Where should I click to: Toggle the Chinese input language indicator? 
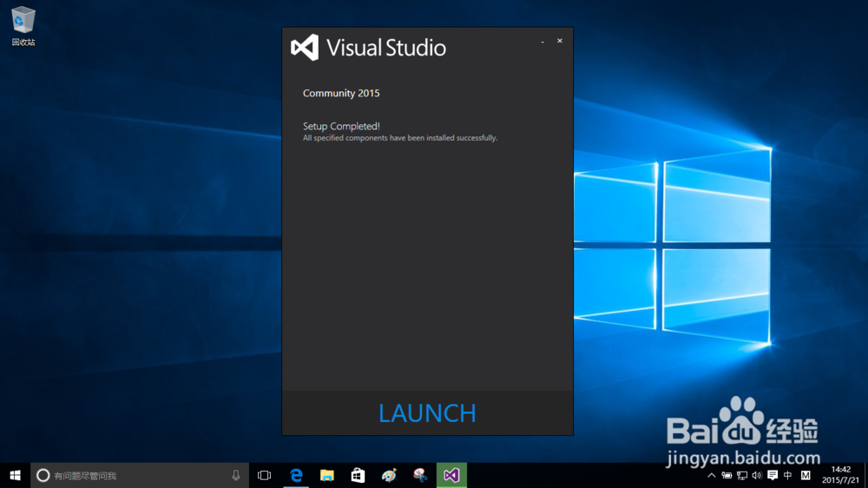[x=788, y=475]
